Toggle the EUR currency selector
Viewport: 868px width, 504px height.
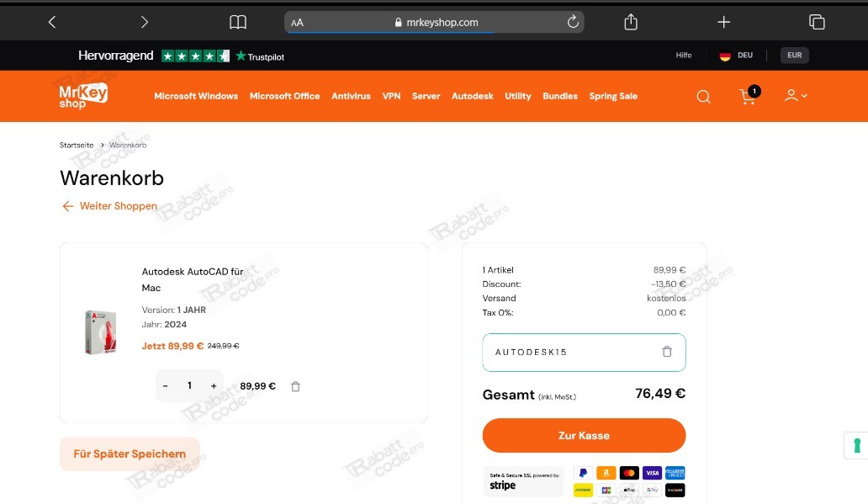pos(794,55)
